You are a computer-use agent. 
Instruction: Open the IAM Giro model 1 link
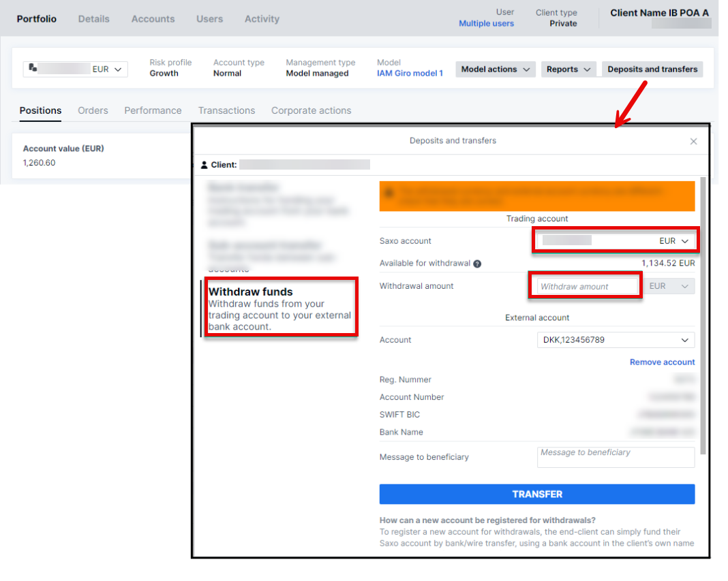click(410, 74)
